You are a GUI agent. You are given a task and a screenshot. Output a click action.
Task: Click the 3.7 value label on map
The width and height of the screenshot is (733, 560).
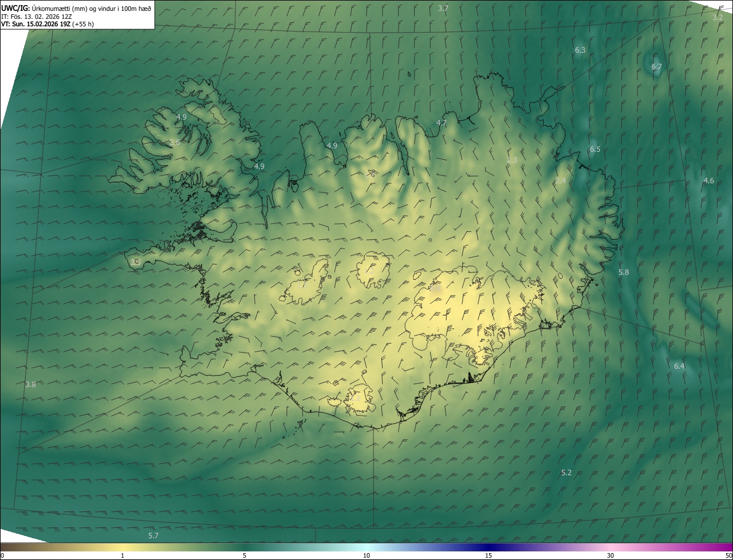pos(443,8)
